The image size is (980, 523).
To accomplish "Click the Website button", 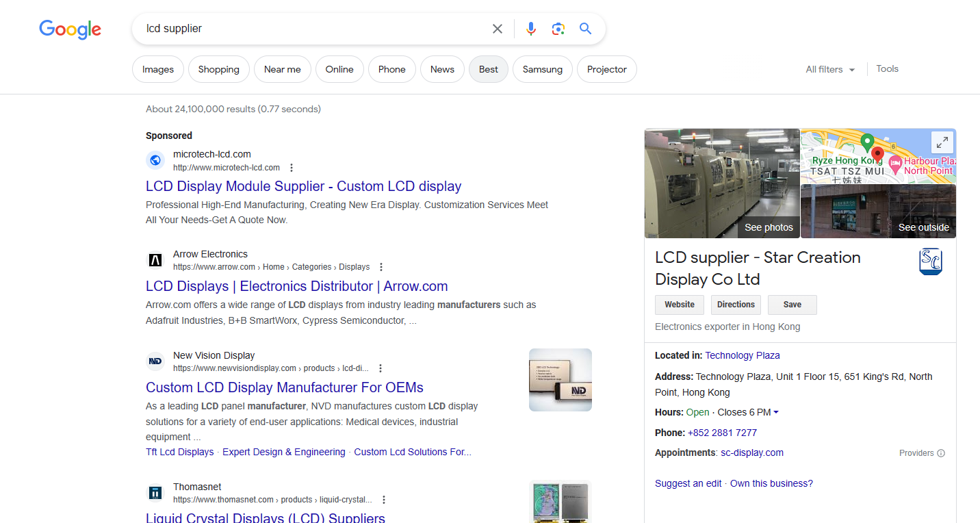I will (680, 305).
